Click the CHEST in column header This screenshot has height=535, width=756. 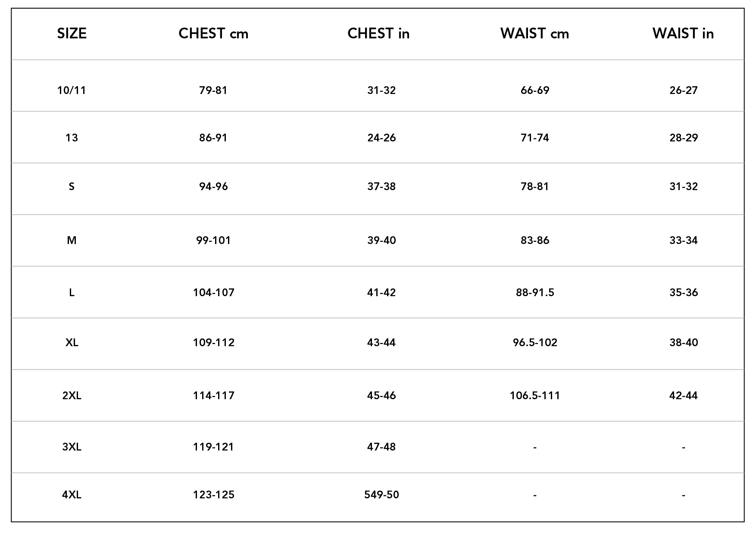(378, 34)
